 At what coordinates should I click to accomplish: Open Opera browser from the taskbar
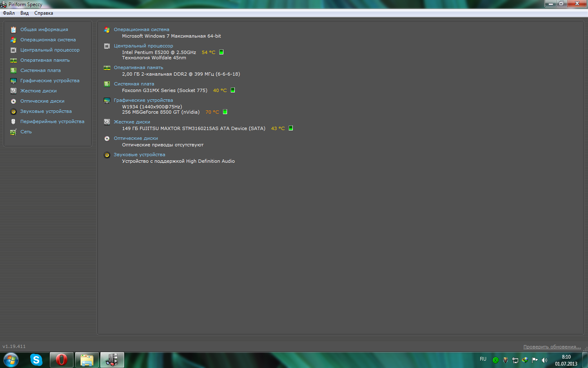62,360
